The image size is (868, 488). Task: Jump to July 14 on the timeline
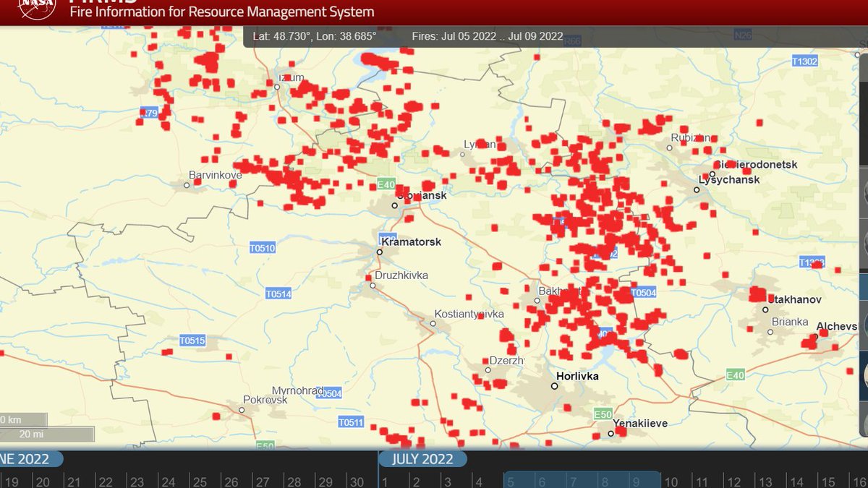(796, 481)
